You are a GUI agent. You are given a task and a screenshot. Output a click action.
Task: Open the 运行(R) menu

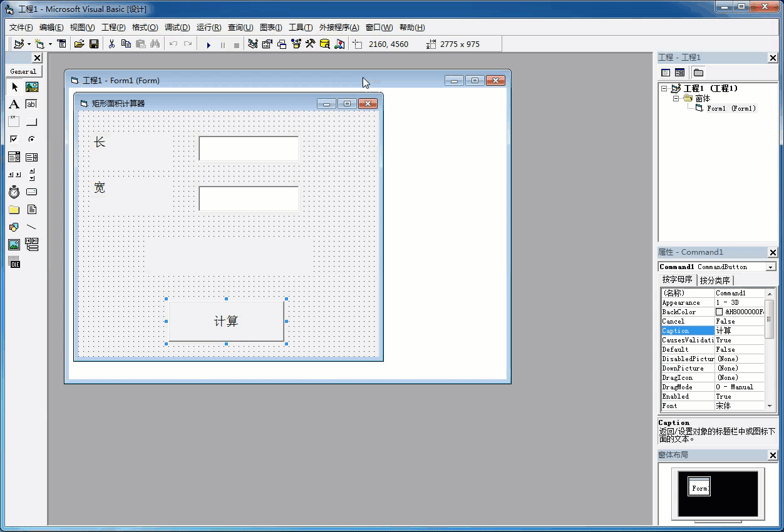click(209, 28)
